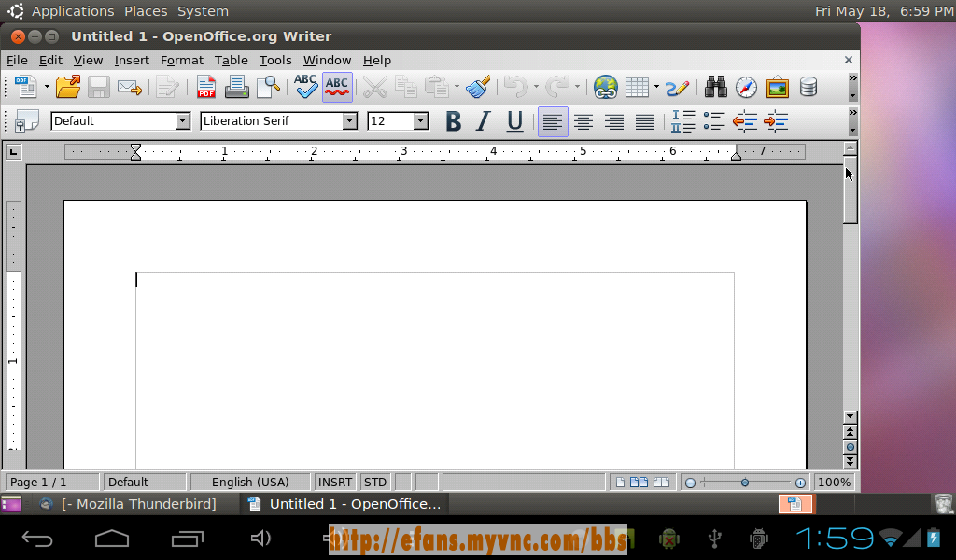Image resolution: width=956 pixels, height=560 pixels.
Task: Click the Undo arrow icon
Action: tap(516, 87)
